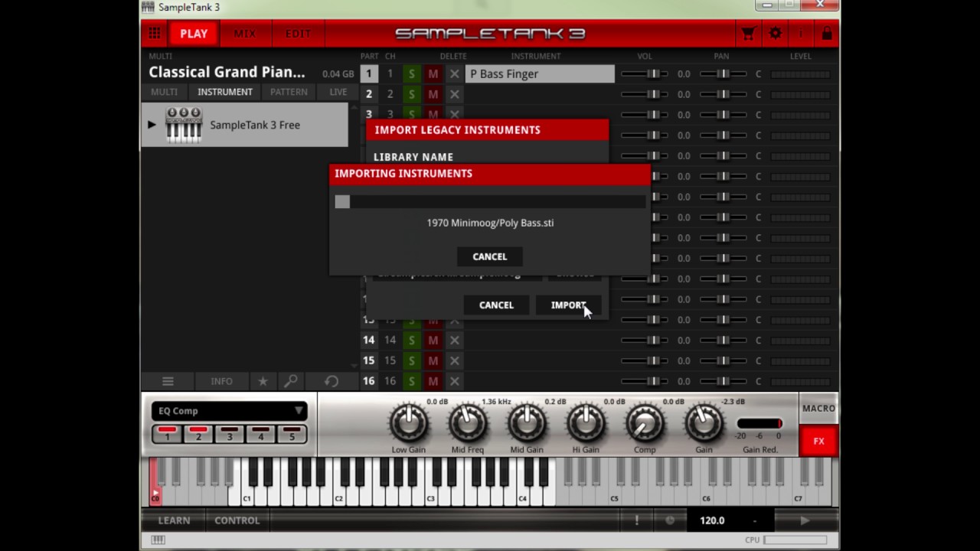This screenshot has height=551, width=980.
Task: Click the Comp knob
Action: coord(645,423)
